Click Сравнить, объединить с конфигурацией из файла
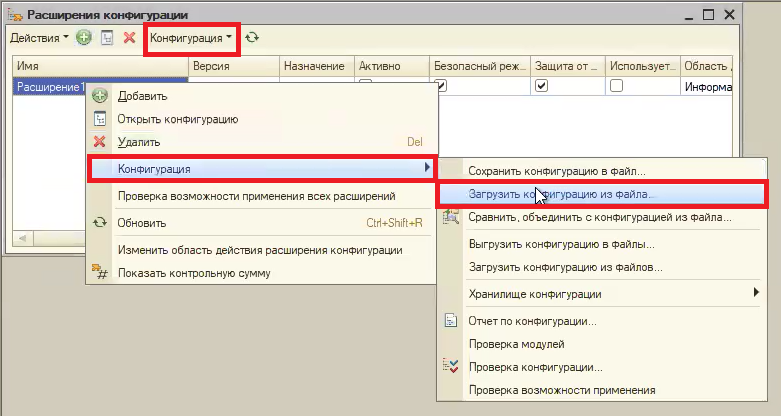The image size is (781, 416). click(x=602, y=217)
